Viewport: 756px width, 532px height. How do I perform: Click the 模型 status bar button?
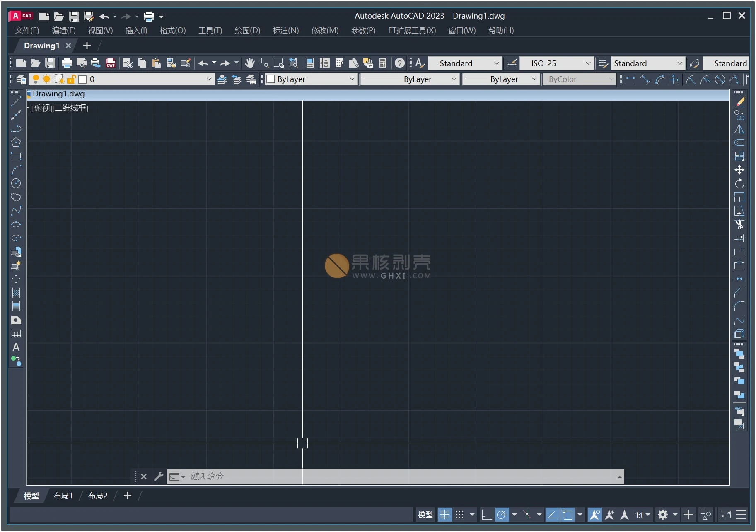pos(425,515)
